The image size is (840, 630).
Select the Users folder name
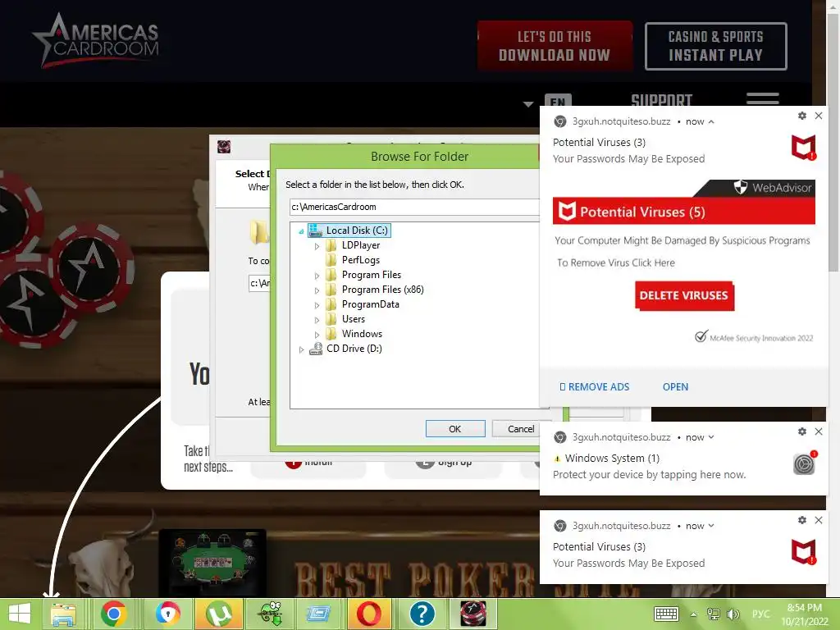click(x=353, y=319)
